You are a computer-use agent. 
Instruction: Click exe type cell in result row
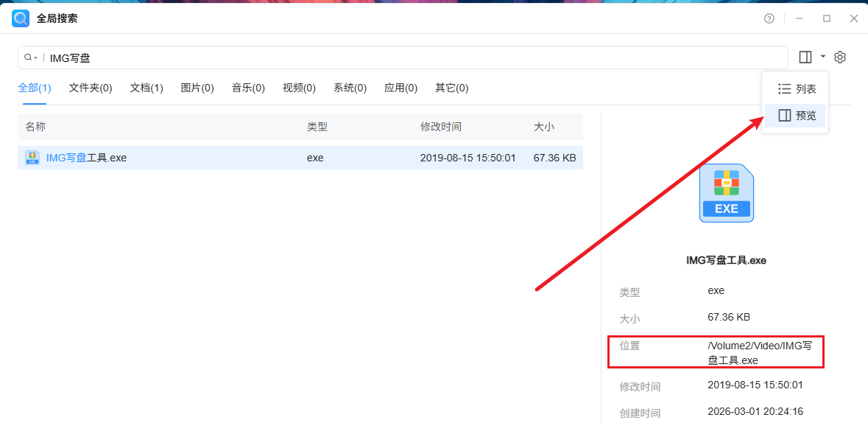click(x=315, y=158)
